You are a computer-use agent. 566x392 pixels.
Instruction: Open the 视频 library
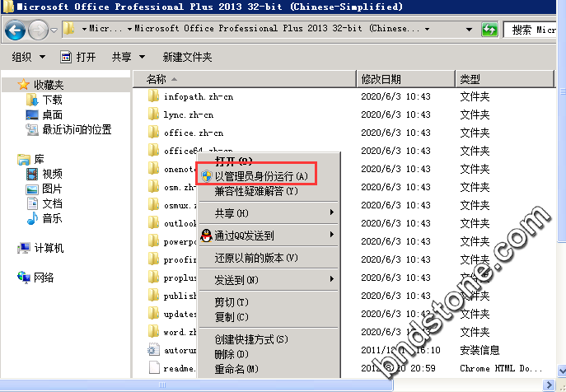(x=52, y=174)
